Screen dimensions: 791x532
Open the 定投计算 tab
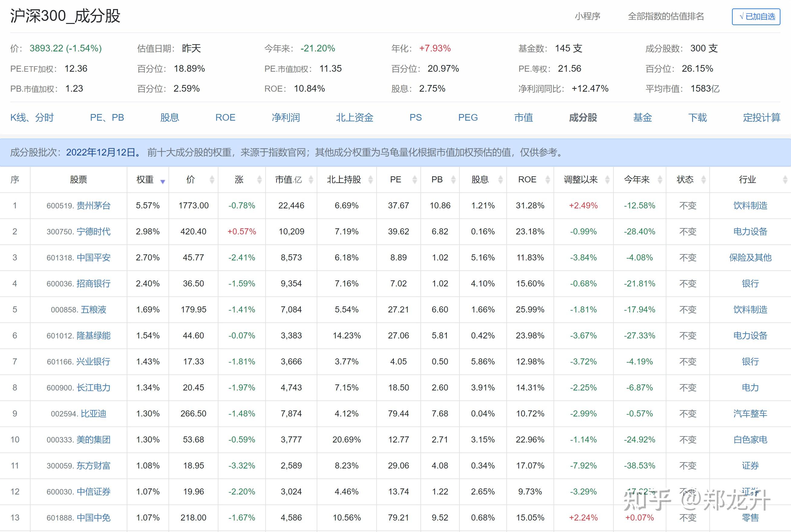761,117
